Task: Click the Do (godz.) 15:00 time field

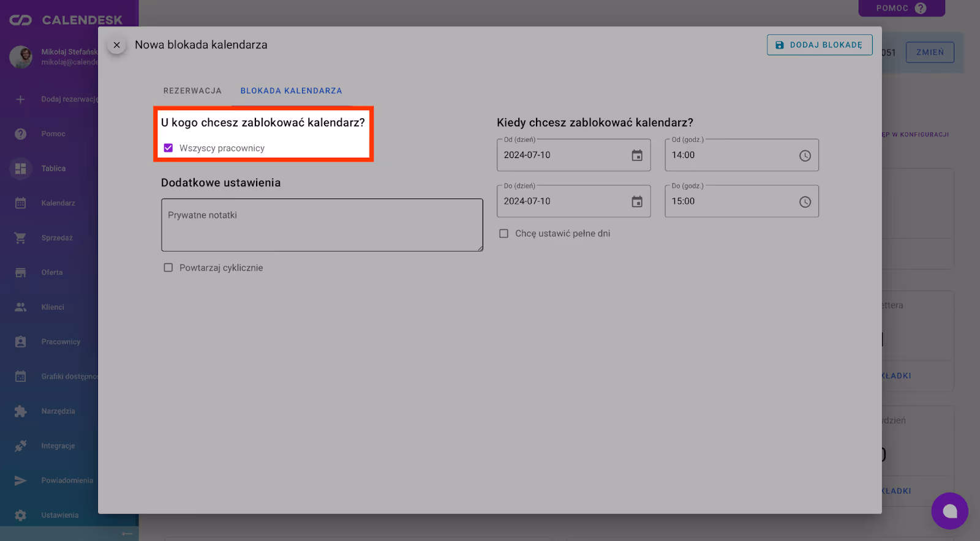Action: [x=729, y=201]
